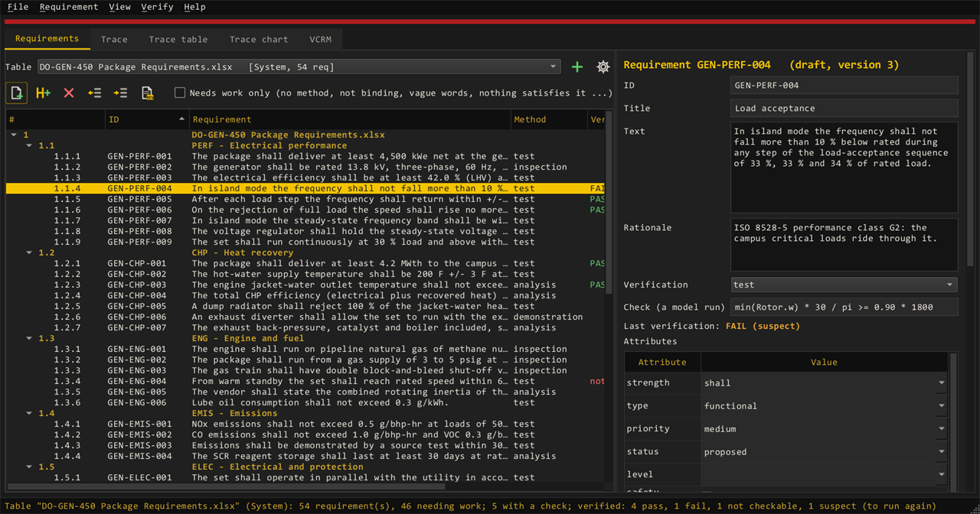
Task: Open the Table selection dropdown
Action: (x=299, y=67)
